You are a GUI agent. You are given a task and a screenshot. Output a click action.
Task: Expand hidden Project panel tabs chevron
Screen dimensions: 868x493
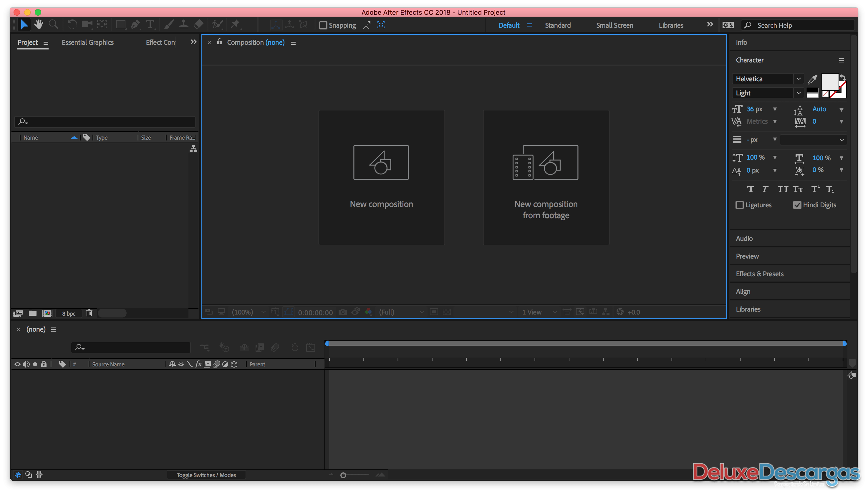click(193, 42)
